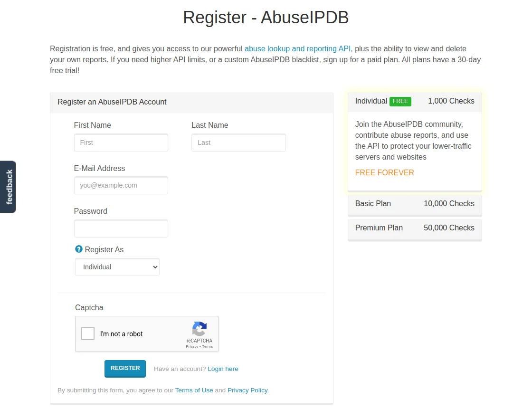Image resolution: width=532 pixels, height=418 pixels.
Task: Expand the Premium Plan panel
Action: (x=415, y=228)
